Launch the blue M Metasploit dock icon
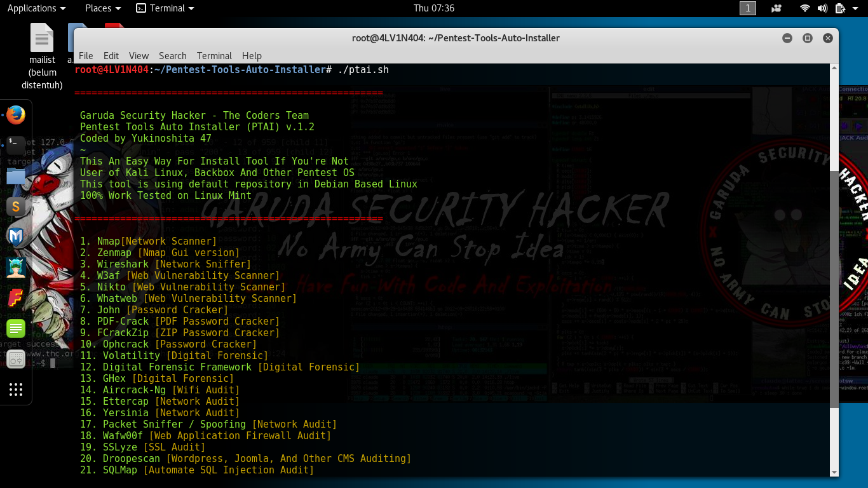 pos(16,237)
